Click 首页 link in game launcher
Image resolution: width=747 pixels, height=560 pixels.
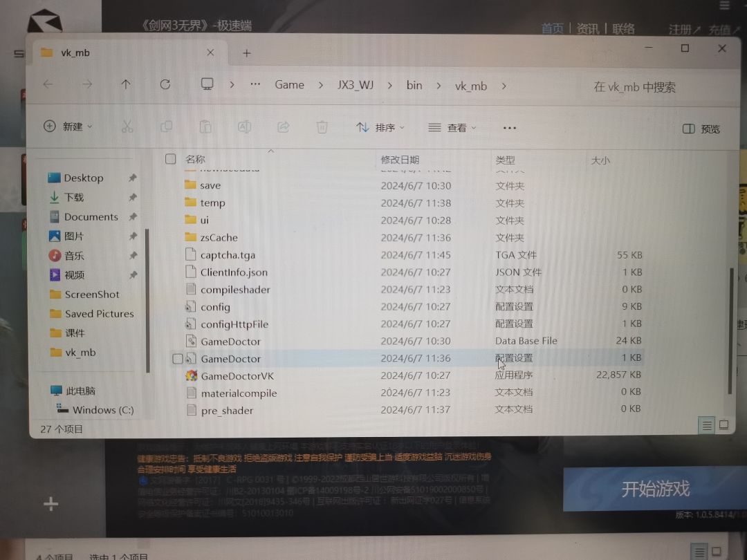pyautogui.click(x=553, y=29)
